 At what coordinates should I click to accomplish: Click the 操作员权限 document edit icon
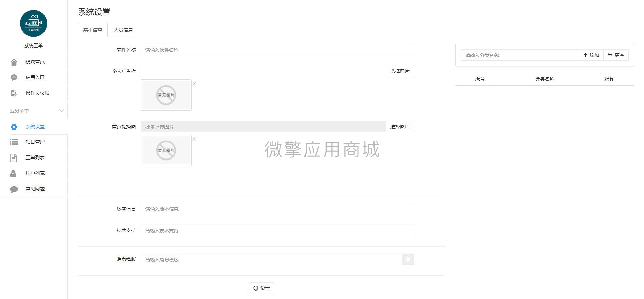[x=14, y=93]
